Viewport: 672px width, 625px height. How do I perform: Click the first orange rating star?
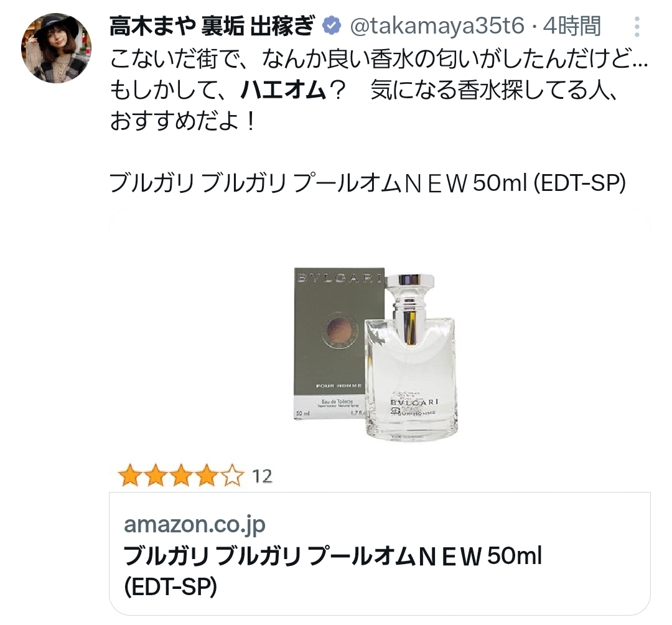tap(130, 476)
